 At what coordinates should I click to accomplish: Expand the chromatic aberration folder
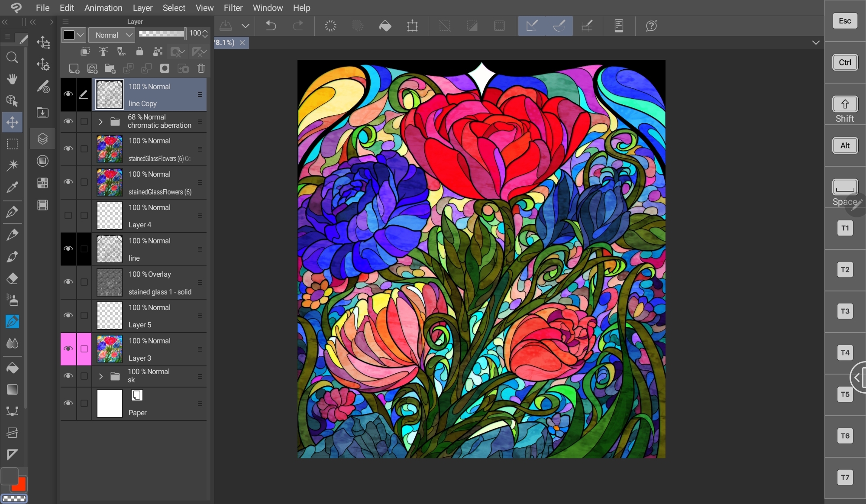[x=100, y=122]
